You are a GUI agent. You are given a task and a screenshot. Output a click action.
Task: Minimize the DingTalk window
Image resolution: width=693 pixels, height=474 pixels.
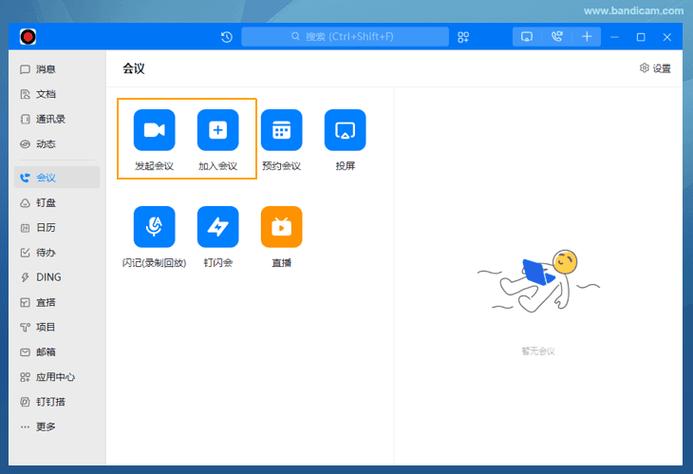click(x=614, y=37)
